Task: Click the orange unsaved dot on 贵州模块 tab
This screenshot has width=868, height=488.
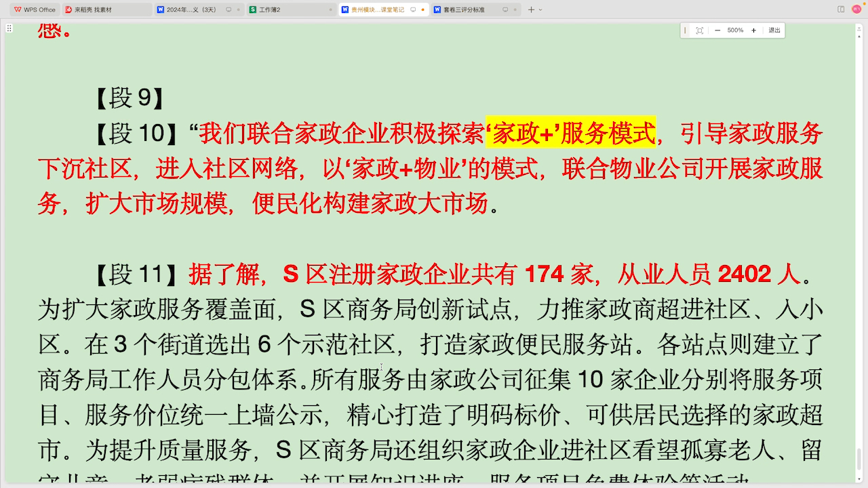Action: tap(422, 10)
